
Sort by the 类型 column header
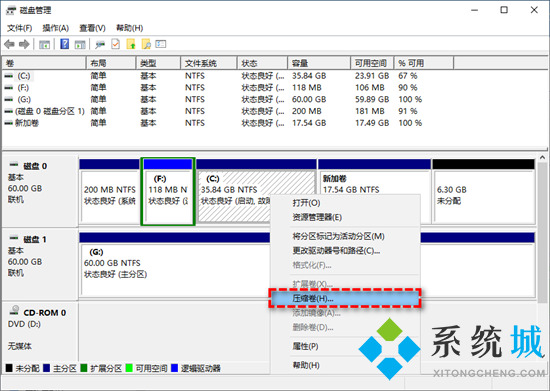click(158, 63)
